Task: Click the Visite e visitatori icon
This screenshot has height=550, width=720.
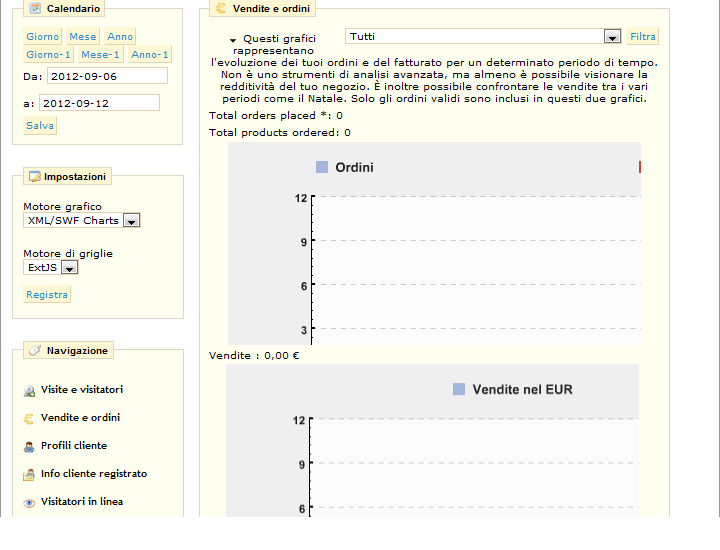Action: click(30, 390)
